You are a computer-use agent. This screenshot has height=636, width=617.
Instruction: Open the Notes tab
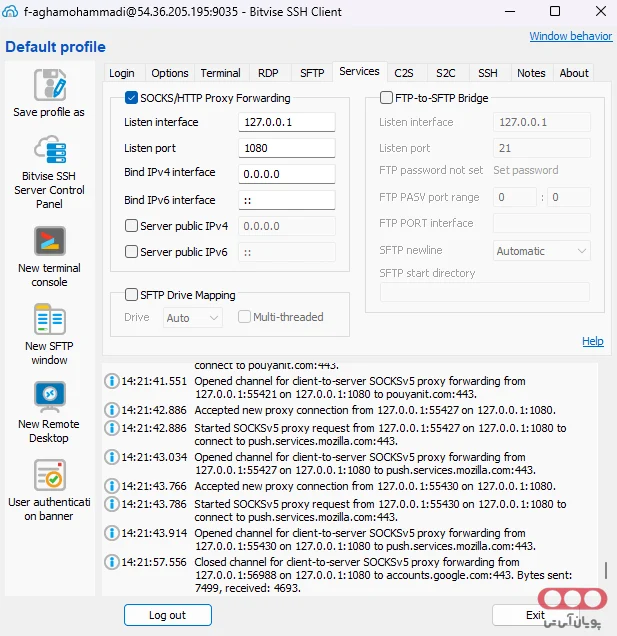coord(531,73)
